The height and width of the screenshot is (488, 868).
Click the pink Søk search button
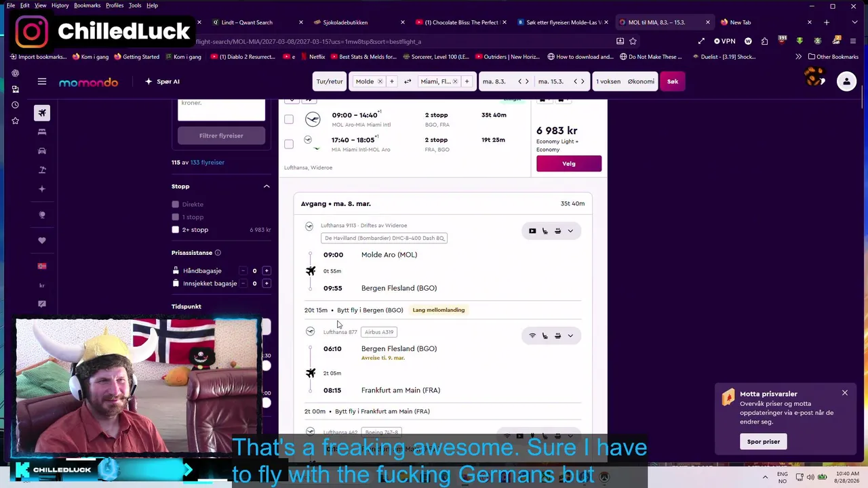coord(673,82)
